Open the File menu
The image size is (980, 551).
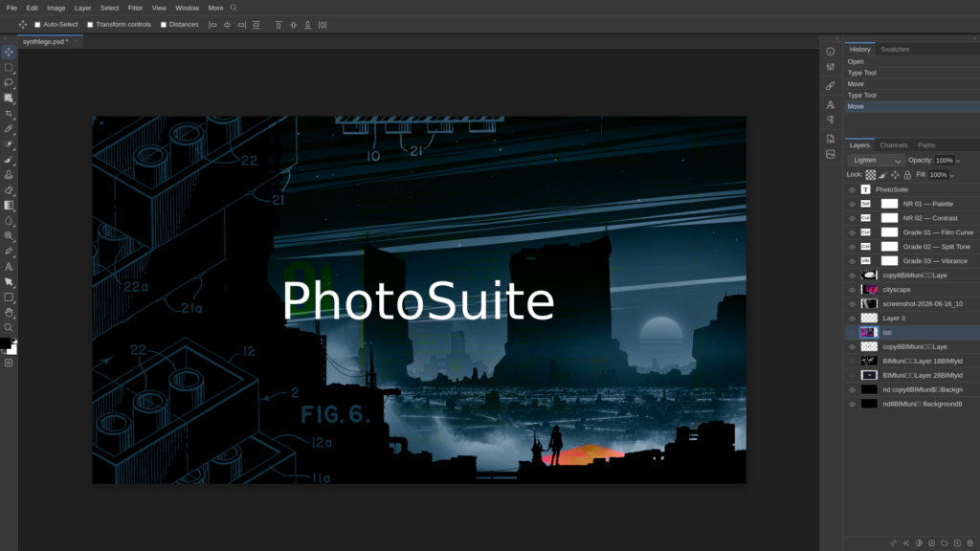pos(11,8)
